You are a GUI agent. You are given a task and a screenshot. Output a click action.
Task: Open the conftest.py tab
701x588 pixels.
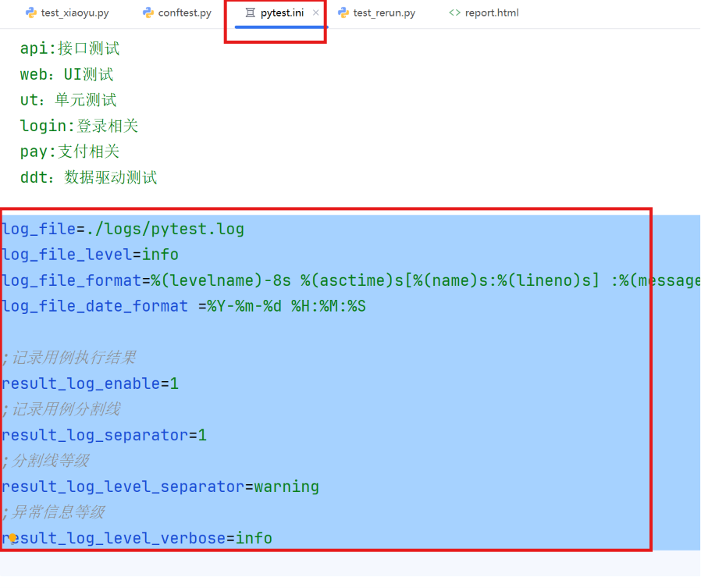coord(177,13)
